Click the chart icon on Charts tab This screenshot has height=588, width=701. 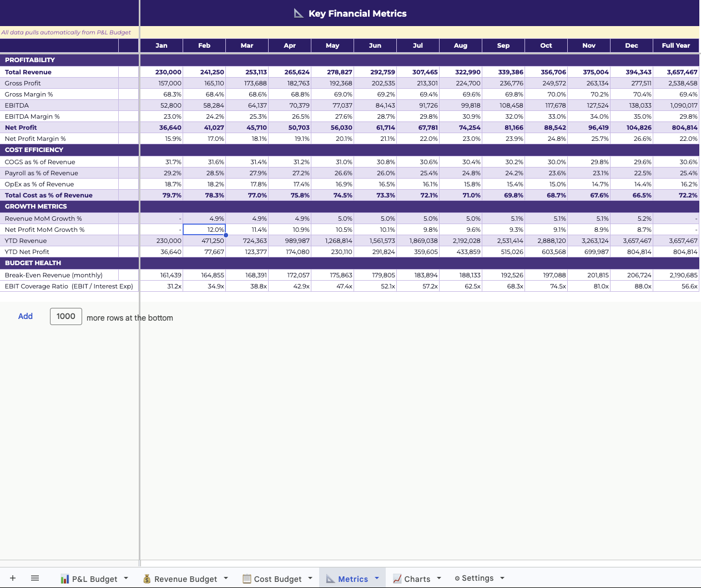(397, 579)
